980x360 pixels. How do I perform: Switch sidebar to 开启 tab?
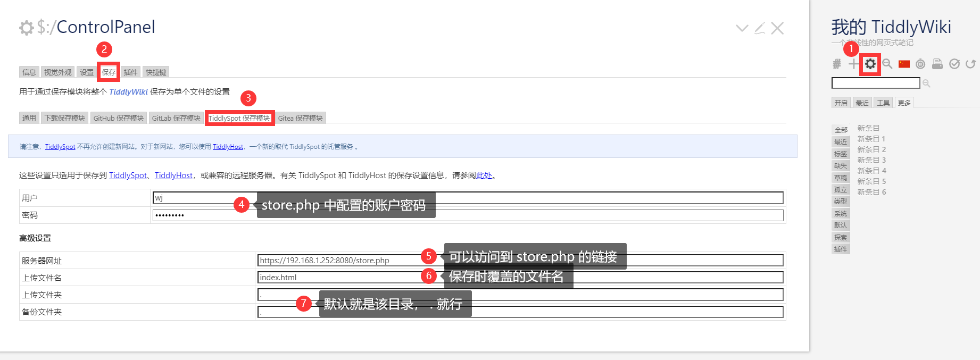click(841, 103)
